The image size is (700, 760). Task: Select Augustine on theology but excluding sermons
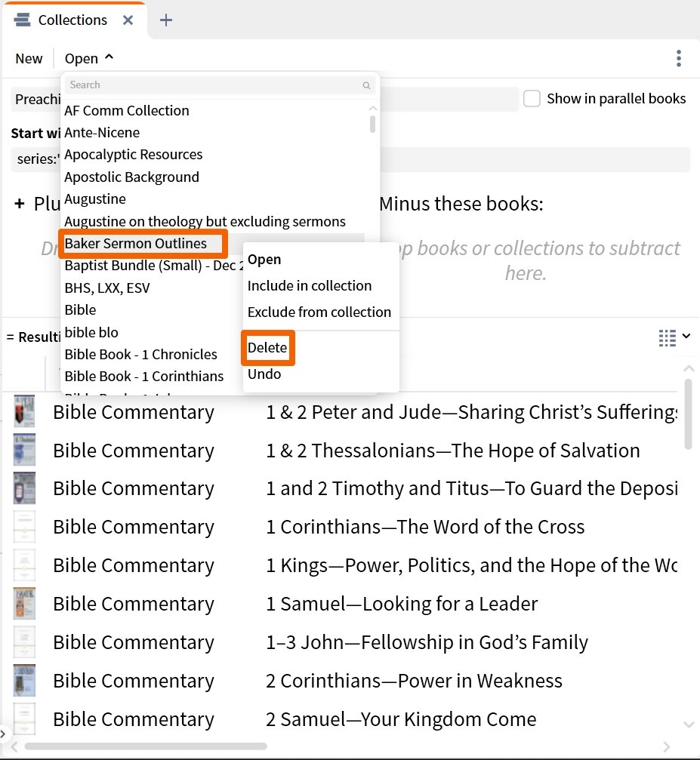click(205, 221)
